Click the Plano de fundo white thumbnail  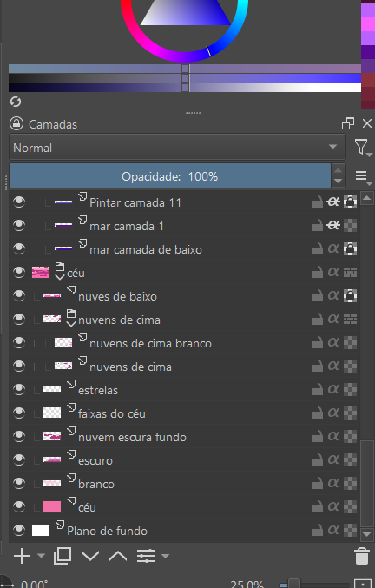[x=41, y=531]
